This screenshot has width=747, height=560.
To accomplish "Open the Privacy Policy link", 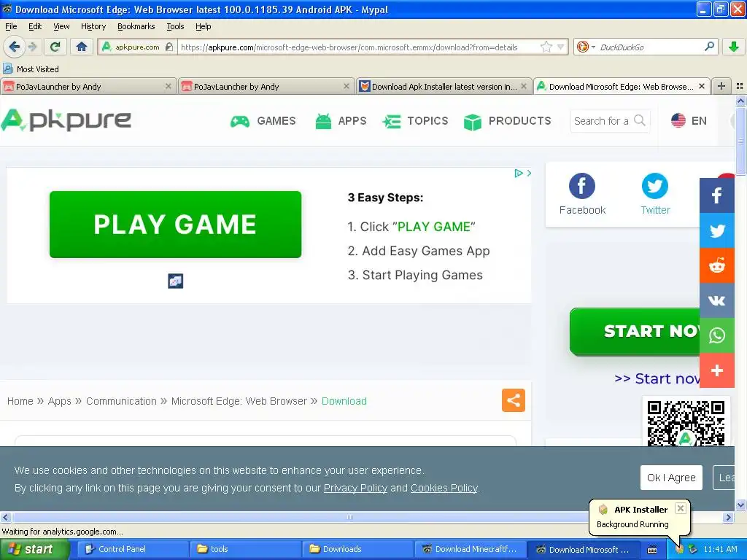I will 355,488.
